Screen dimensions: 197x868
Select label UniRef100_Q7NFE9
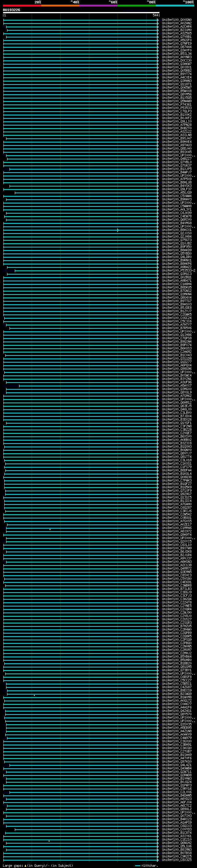coord(177,43)
